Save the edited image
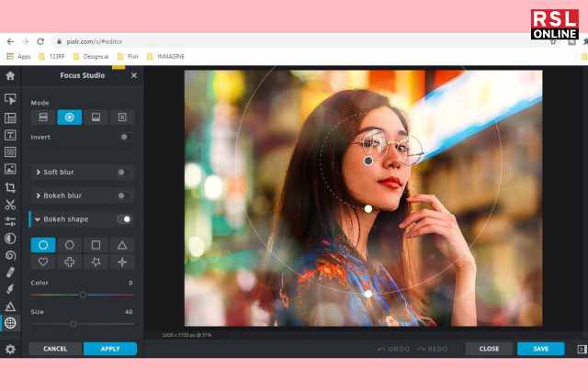Image resolution: width=588 pixels, height=391 pixels. pos(541,349)
